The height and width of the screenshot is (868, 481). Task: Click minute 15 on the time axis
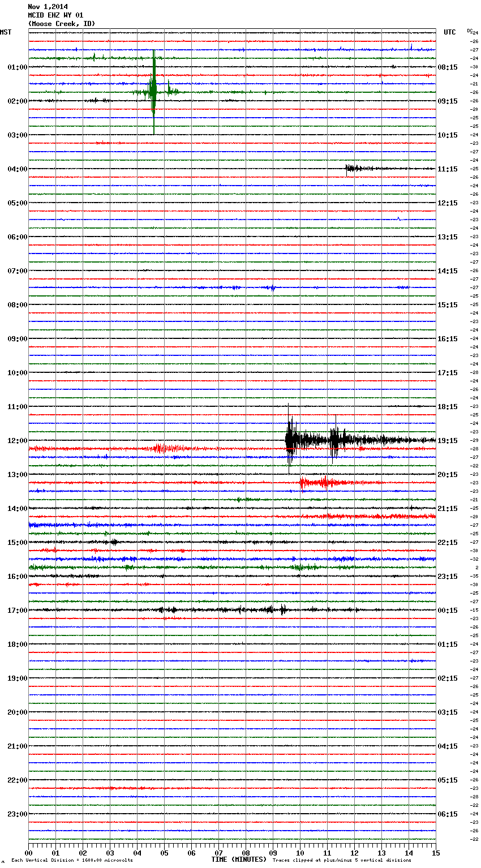(x=436, y=853)
